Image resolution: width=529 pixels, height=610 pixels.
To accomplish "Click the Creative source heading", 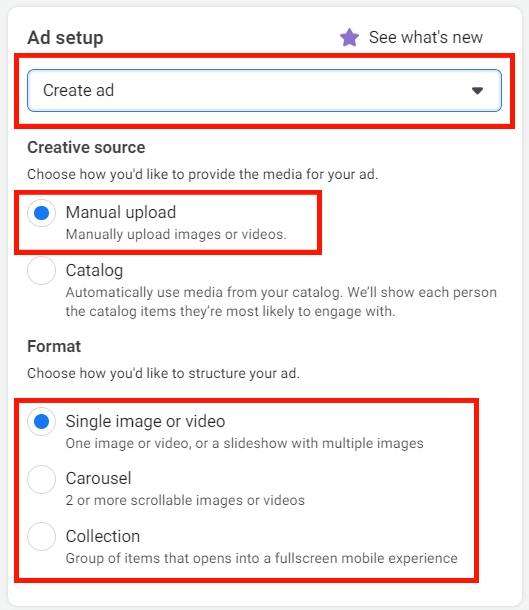I will click(86, 147).
